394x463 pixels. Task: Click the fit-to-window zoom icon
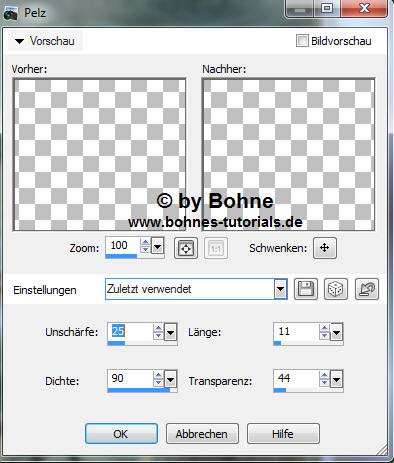(x=186, y=248)
